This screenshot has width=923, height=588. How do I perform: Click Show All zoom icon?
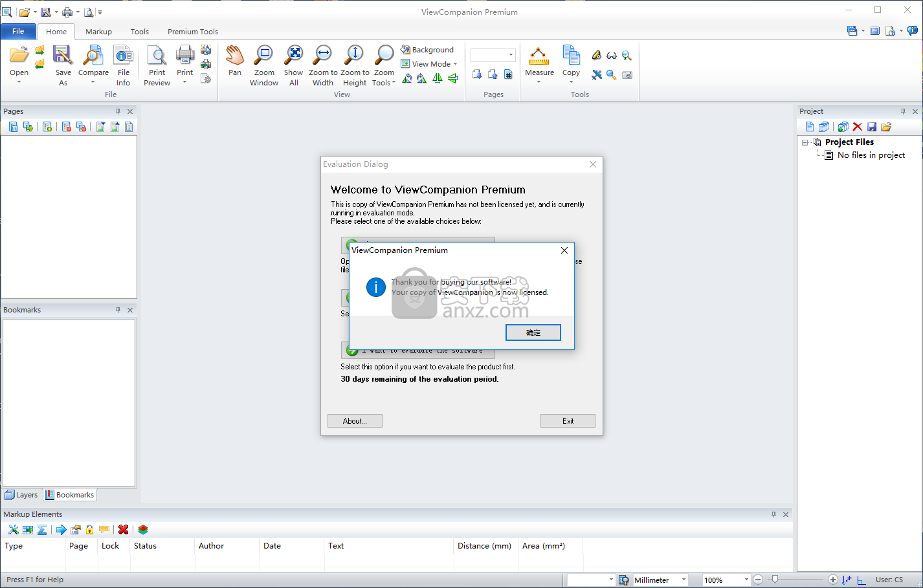294,65
